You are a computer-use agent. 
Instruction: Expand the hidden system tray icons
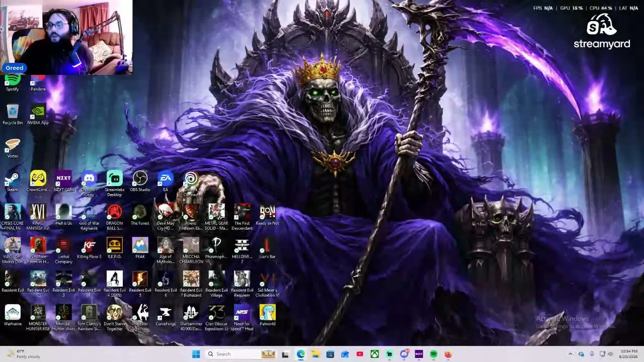(x=570, y=354)
